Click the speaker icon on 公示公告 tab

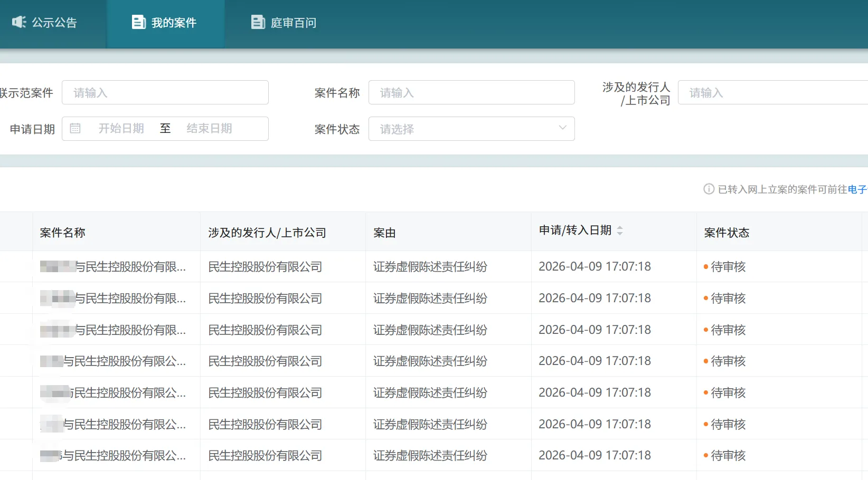[x=19, y=22]
